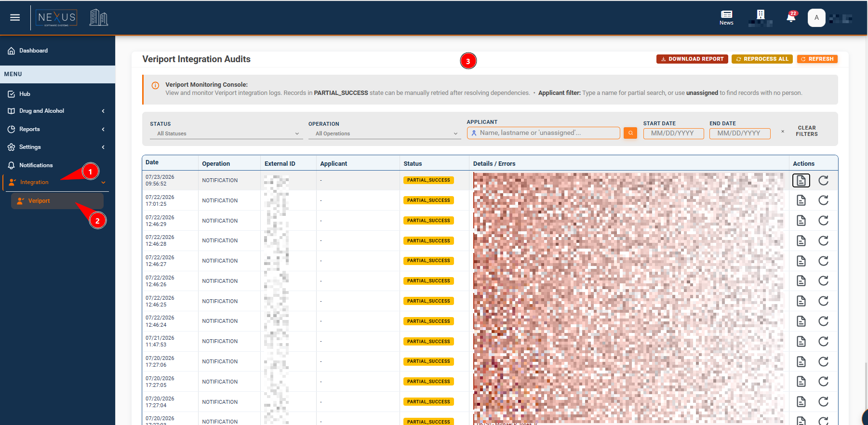Image resolution: width=868 pixels, height=425 pixels.
Task: View details for the 07/22/2026 12:46:26 record
Action: coord(801,281)
